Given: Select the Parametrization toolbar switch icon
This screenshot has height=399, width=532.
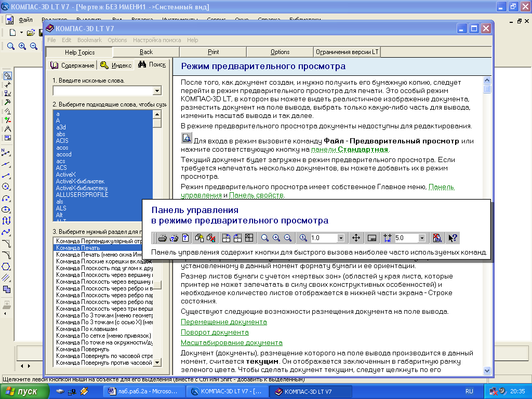Looking at the screenshot, I should (7, 111).
